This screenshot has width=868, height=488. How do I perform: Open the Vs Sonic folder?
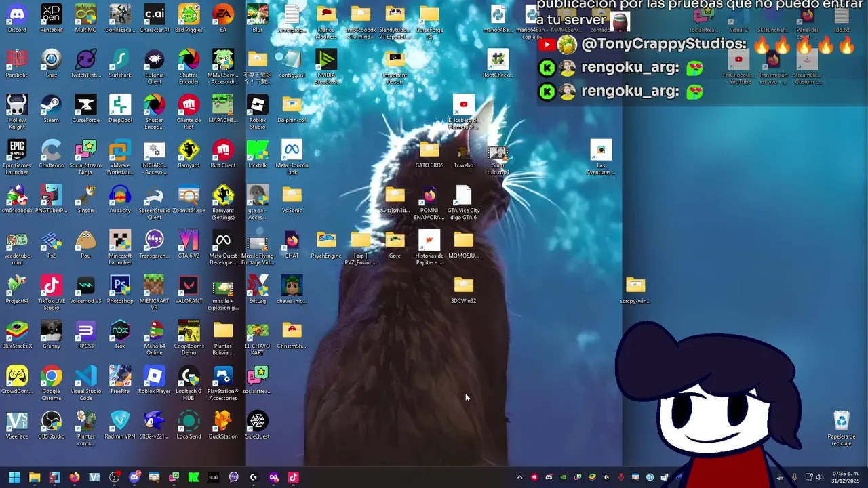[x=292, y=199]
